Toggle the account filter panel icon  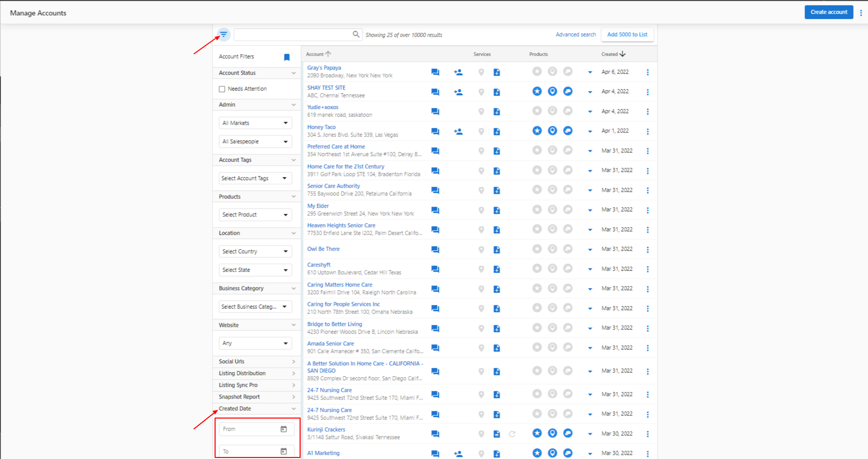223,34
